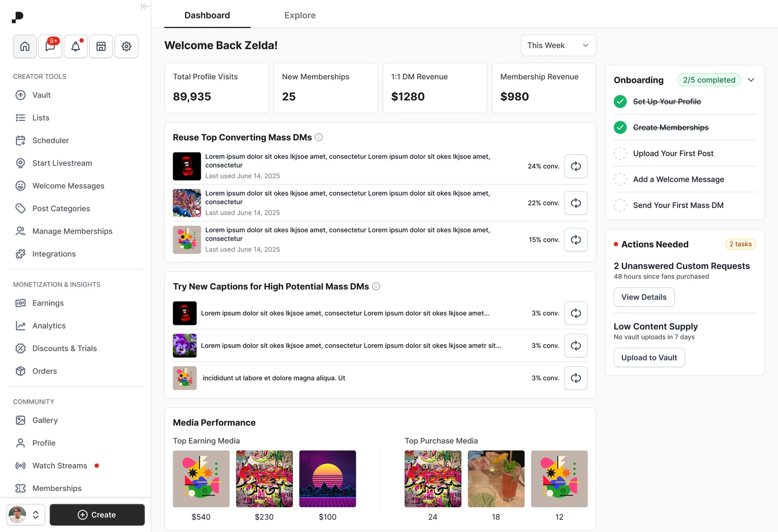
Task: Select Start Livestream in the sidebar
Action: click(62, 163)
